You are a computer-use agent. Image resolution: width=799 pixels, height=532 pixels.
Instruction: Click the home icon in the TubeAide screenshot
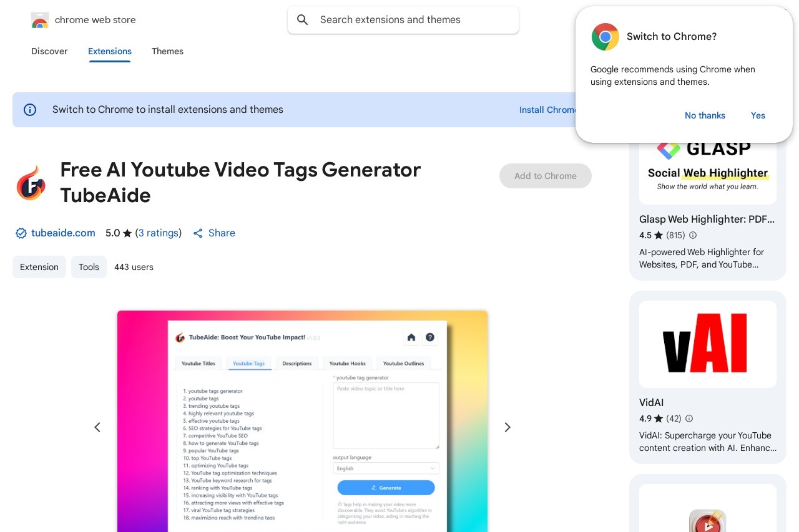[411, 337]
